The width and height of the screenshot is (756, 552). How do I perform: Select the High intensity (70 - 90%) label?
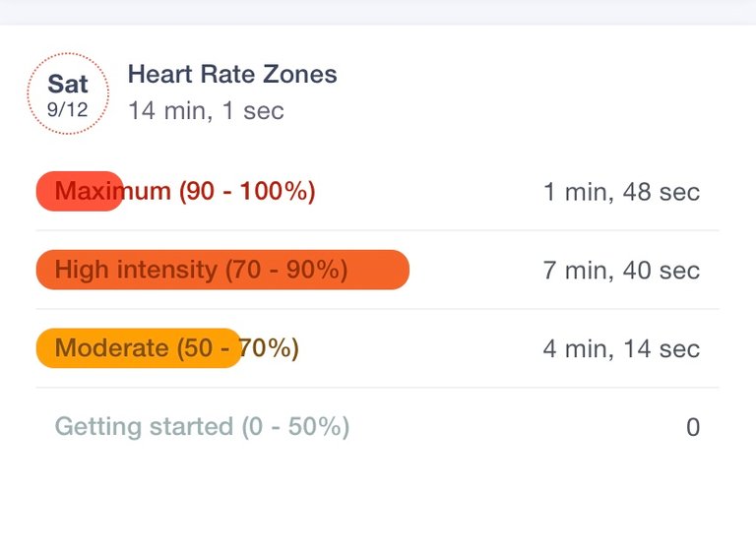click(201, 270)
